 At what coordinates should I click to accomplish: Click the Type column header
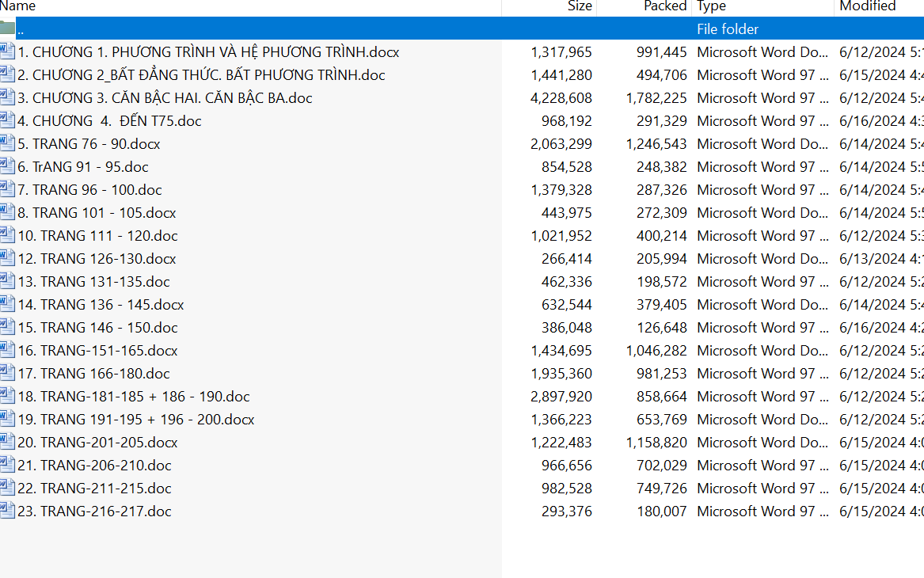712,6
